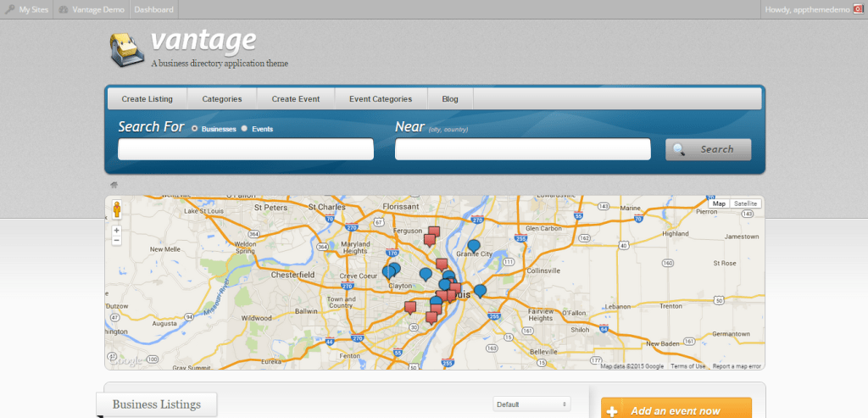
Task: Click the Vantage rolodex logo icon
Action: pyautogui.click(x=125, y=50)
